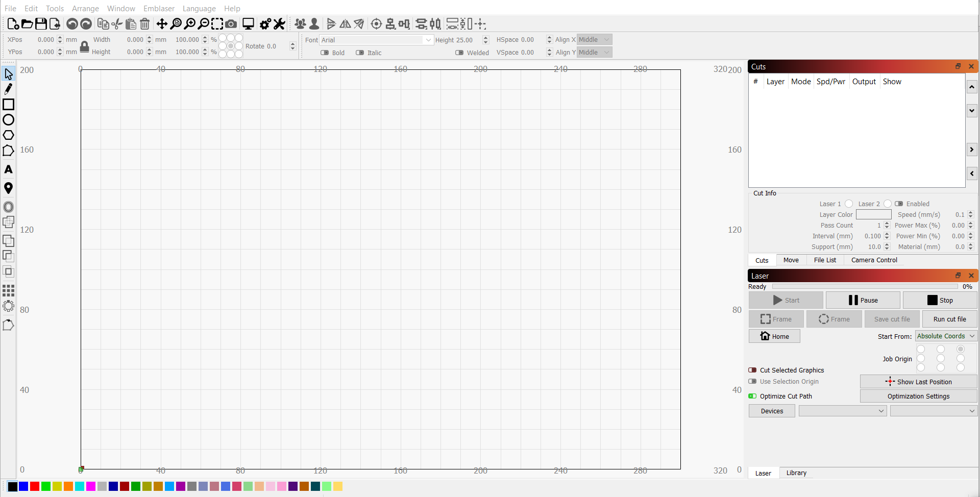Redo the last action
Screen dimensions: 980x497
tap(86, 23)
